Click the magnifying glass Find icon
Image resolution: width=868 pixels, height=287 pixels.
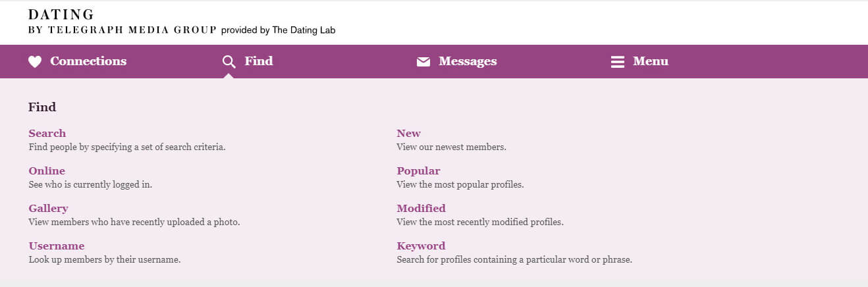click(229, 62)
